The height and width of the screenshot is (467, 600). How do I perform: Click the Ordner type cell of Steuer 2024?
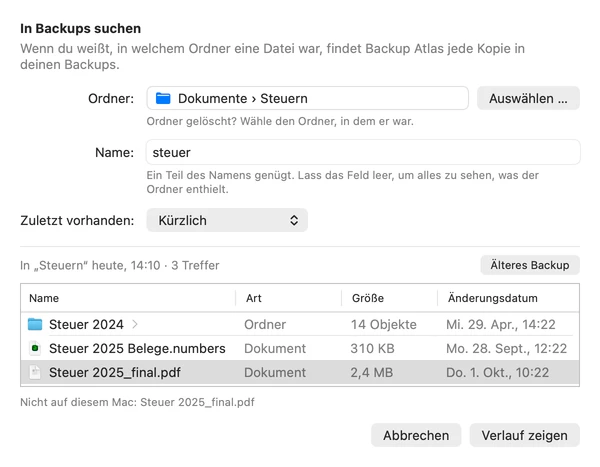[x=265, y=325]
